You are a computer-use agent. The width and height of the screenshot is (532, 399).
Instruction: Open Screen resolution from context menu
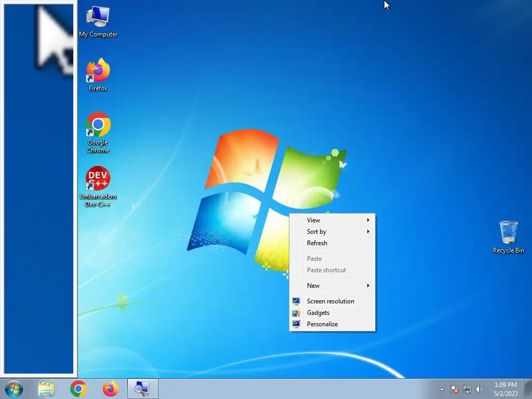click(x=332, y=301)
